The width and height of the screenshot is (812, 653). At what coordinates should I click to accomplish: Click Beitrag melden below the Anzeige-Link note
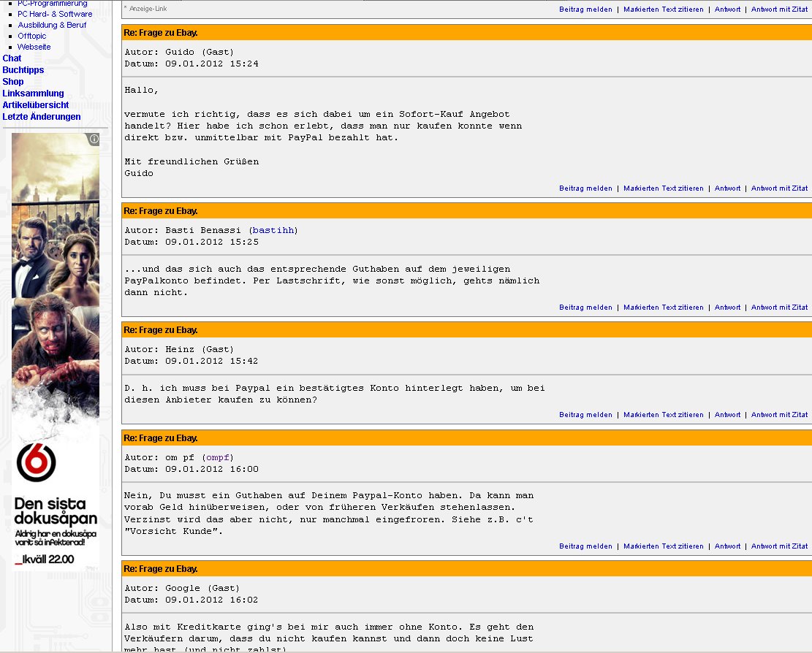pyautogui.click(x=585, y=9)
